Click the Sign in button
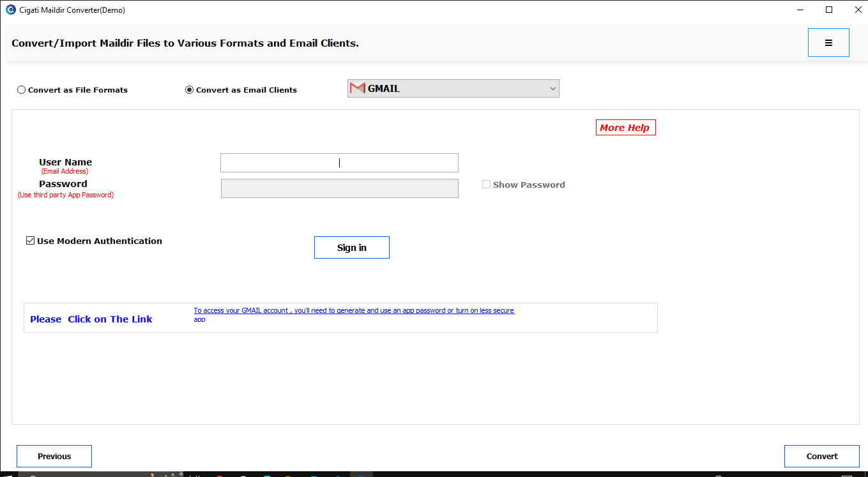The height and width of the screenshot is (477, 868). pyautogui.click(x=352, y=248)
